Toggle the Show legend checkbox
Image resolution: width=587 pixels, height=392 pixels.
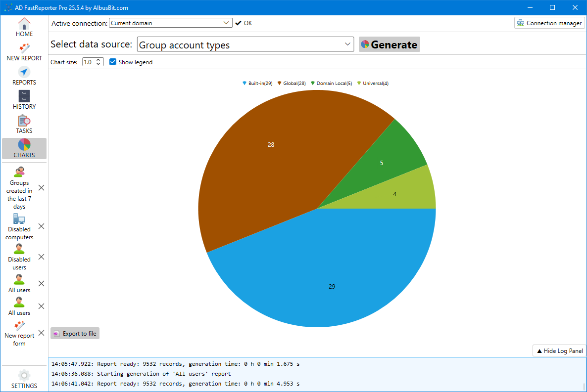[113, 62]
